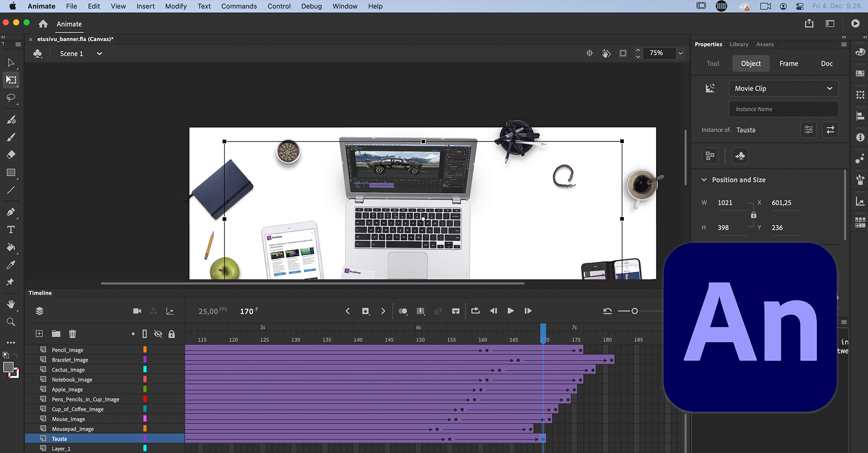This screenshot has height=453, width=868.
Task: Switch to the Tool properties tab
Action: pos(712,63)
